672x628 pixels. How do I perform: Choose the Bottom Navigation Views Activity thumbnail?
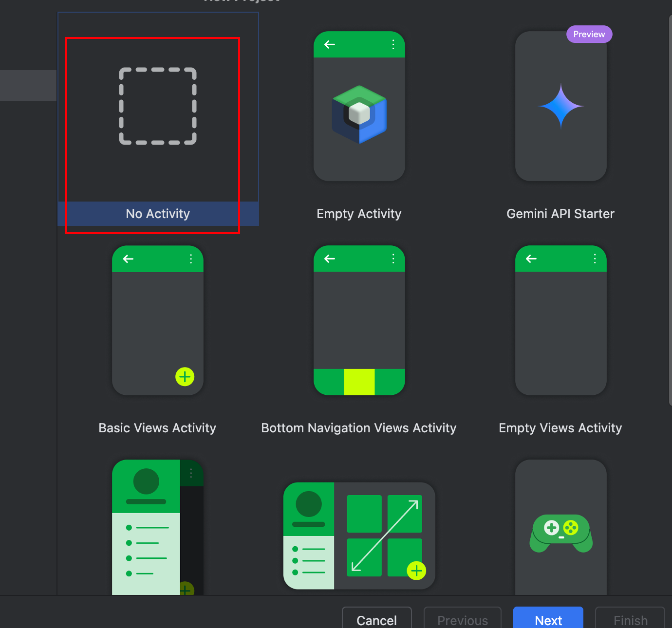pyautogui.click(x=359, y=320)
